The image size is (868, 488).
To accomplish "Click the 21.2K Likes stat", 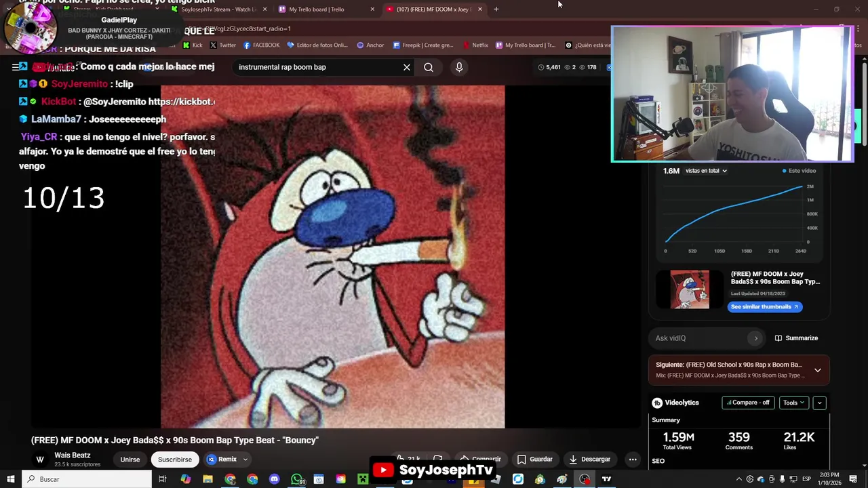I will (x=799, y=441).
